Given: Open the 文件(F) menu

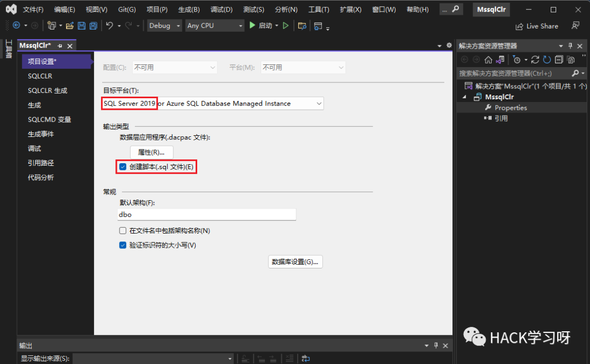Looking at the screenshot, I should pyautogui.click(x=33, y=9).
